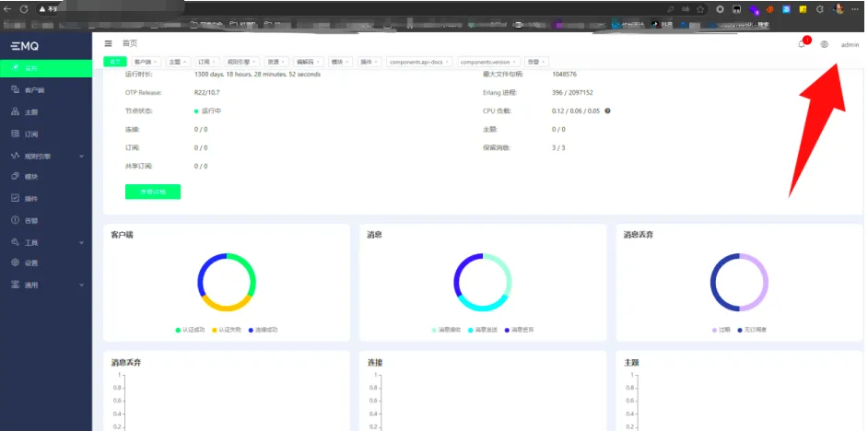
Task: Click the 模块 sidebar icon
Action: coord(16,177)
